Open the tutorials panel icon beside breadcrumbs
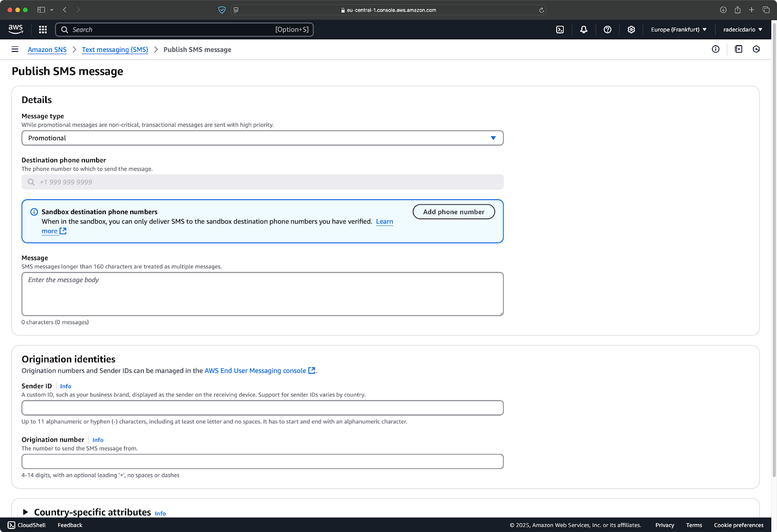 click(x=739, y=49)
